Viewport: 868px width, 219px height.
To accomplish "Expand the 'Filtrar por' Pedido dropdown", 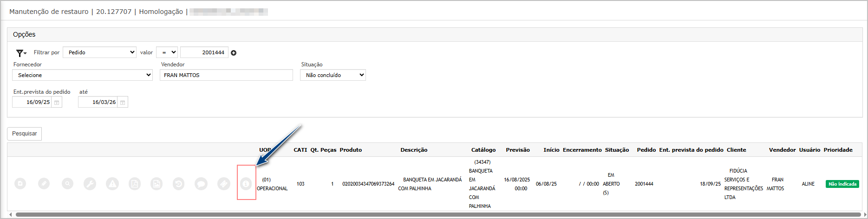I will pos(99,52).
